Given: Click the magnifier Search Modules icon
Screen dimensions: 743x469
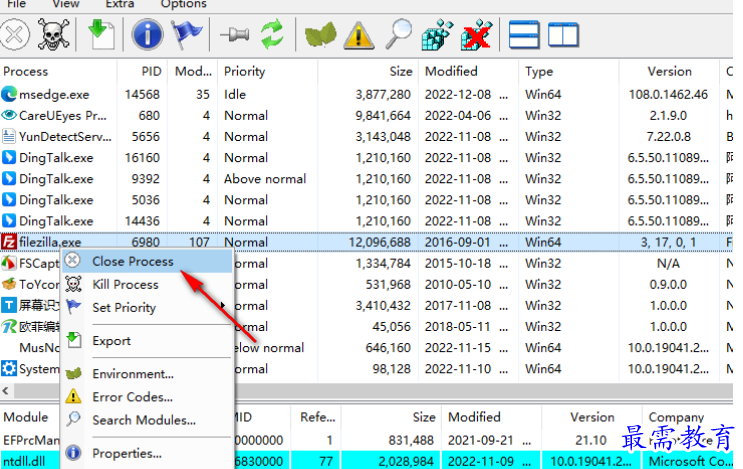Looking at the screenshot, I should point(398,34).
